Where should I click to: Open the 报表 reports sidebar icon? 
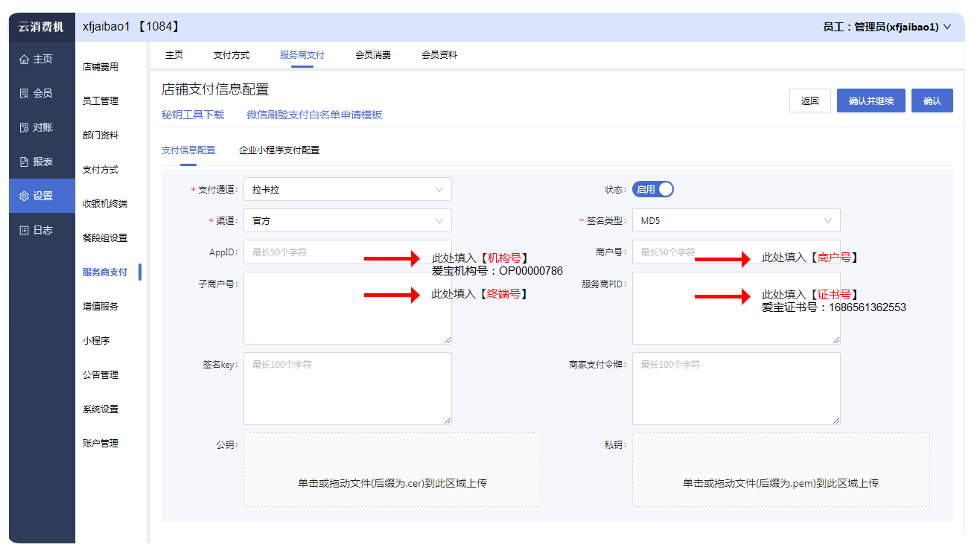click(x=25, y=162)
